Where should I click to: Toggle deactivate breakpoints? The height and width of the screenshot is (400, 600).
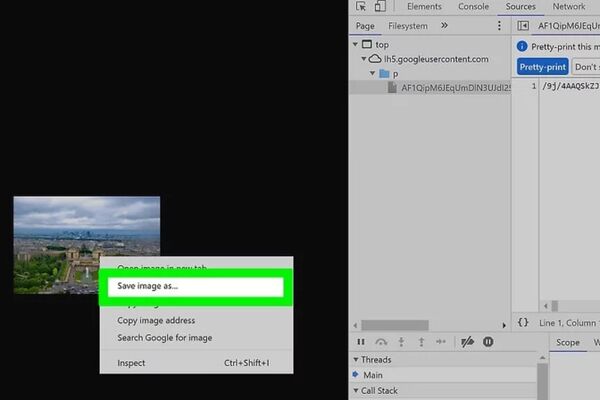[466, 341]
